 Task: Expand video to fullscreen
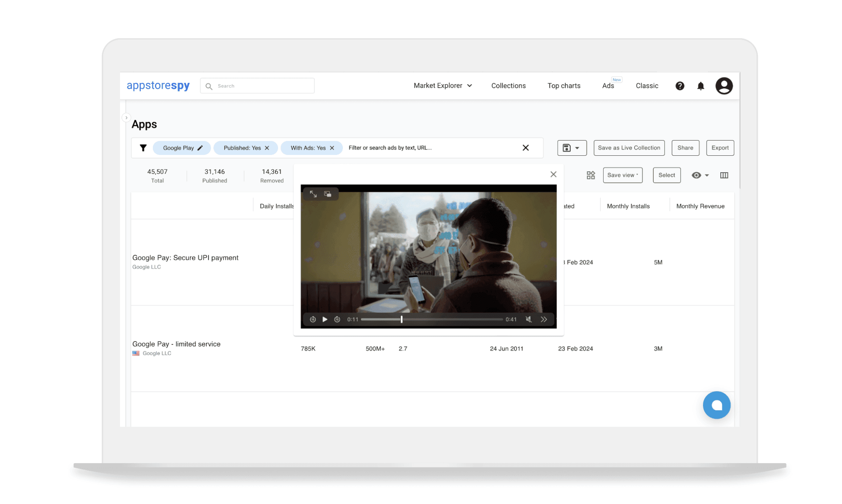click(x=313, y=194)
